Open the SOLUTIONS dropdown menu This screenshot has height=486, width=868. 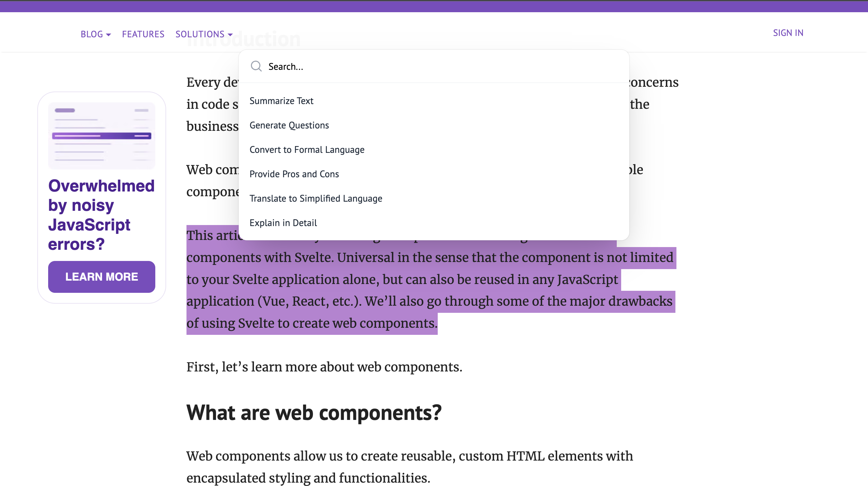pos(200,34)
